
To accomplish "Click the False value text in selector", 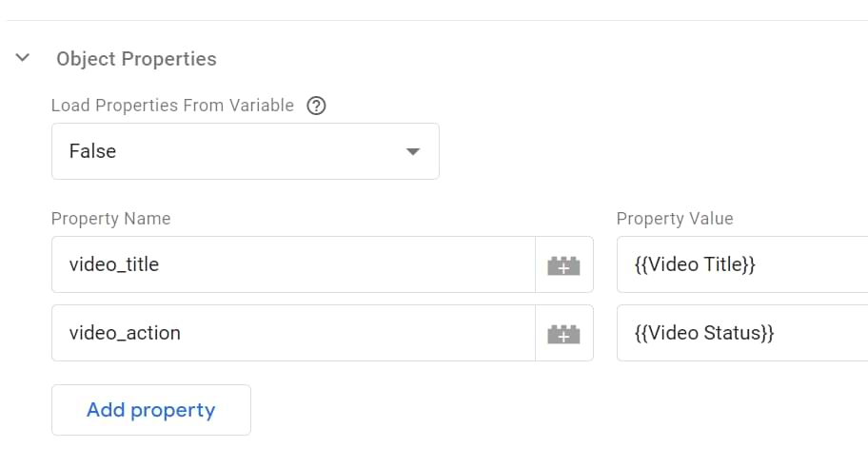I will point(92,151).
